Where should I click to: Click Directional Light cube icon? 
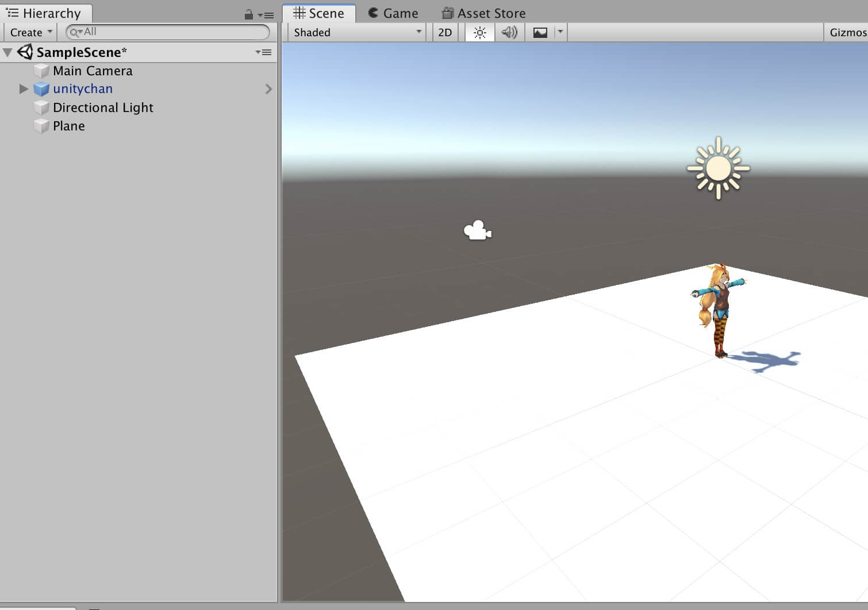click(x=41, y=107)
